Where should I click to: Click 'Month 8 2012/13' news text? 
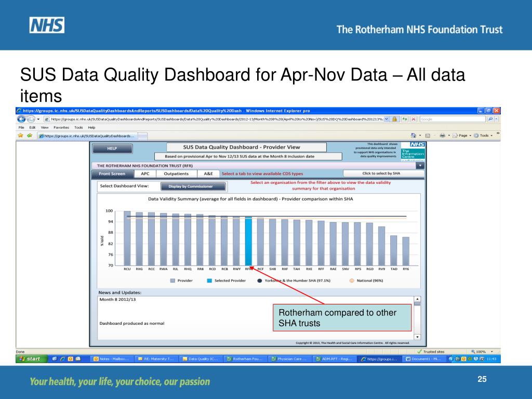tap(117, 300)
